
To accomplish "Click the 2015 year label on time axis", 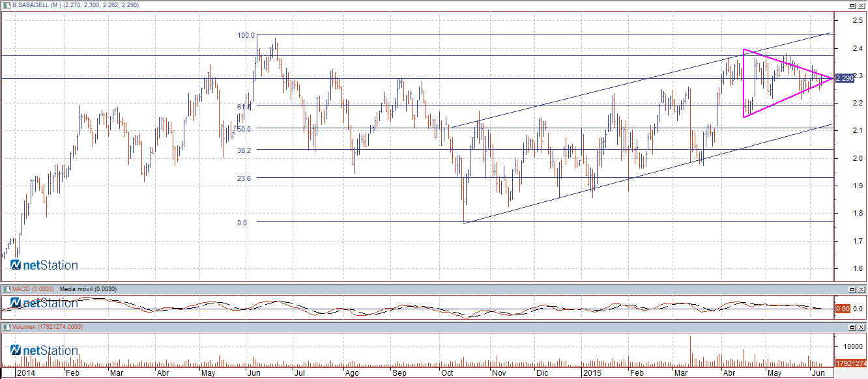I will pyautogui.click(x=594, y=374).
